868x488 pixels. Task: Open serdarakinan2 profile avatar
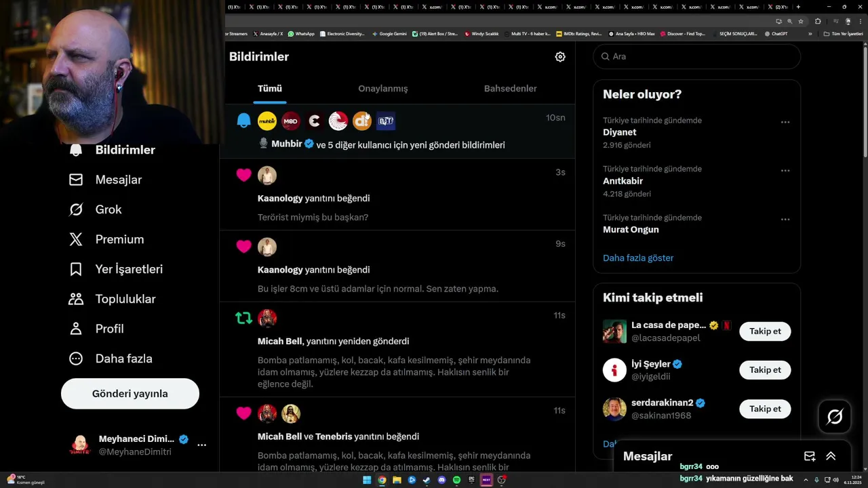[x=614, y=409]
